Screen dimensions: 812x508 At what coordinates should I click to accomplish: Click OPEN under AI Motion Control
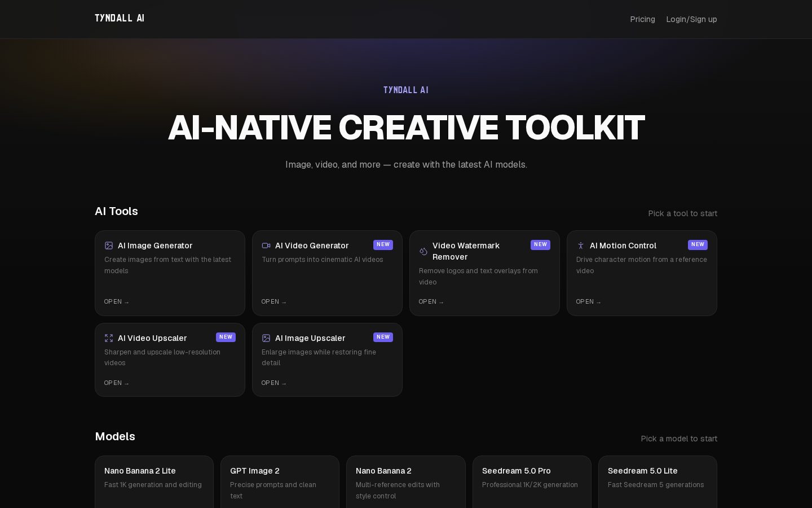click(589, 301)
